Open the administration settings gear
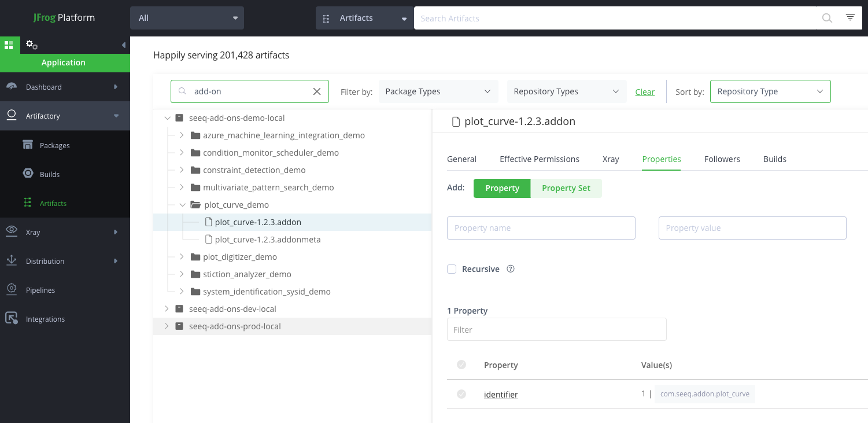Screen dimensions: 868x423 click(31, 45)
